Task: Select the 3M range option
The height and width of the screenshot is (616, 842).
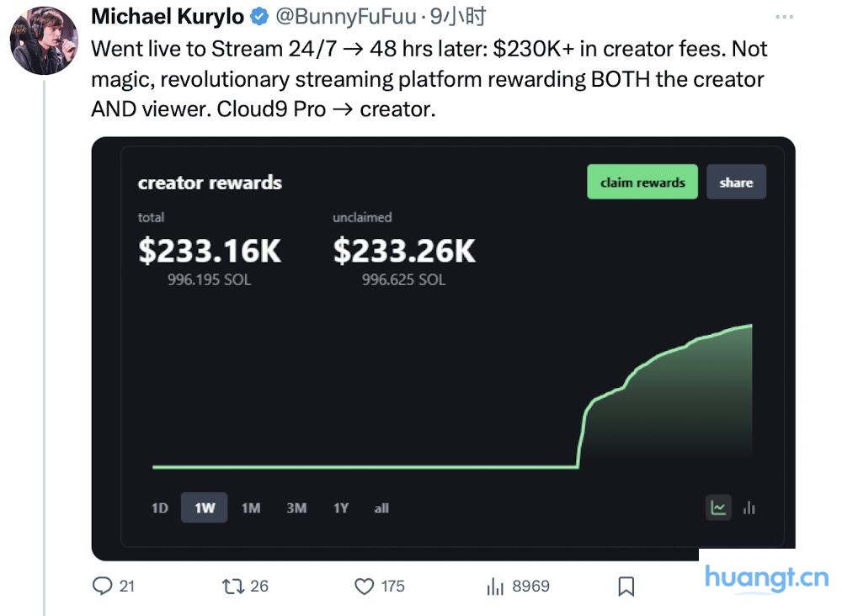Action: (x=295, y=508)
